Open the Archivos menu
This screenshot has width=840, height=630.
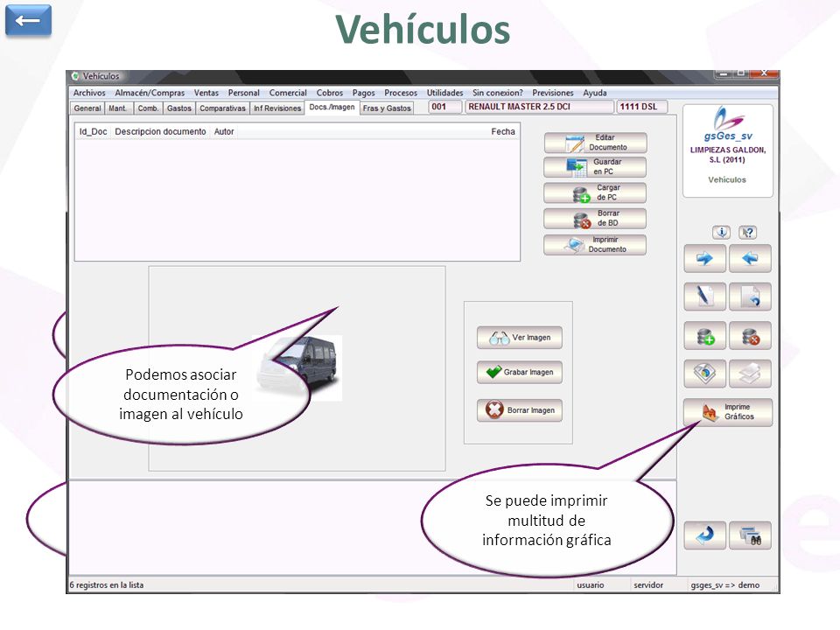click(89, 93)
